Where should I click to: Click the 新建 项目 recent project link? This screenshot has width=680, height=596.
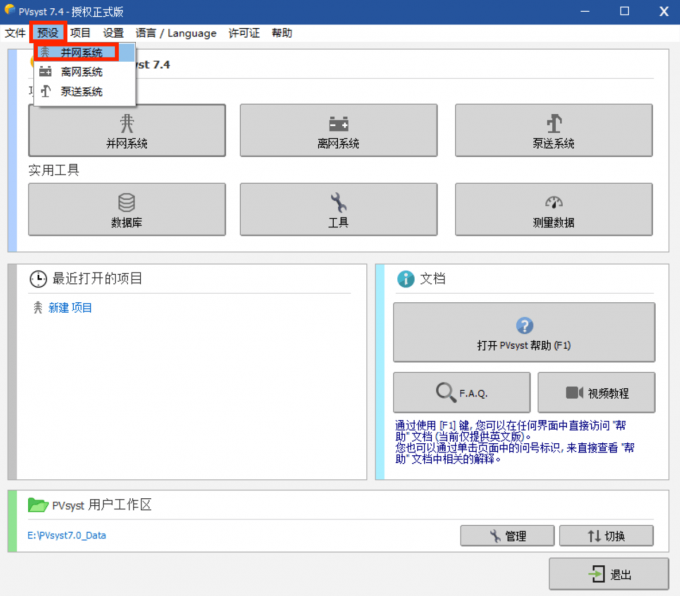pyautogui.click(x=70, y=308)
